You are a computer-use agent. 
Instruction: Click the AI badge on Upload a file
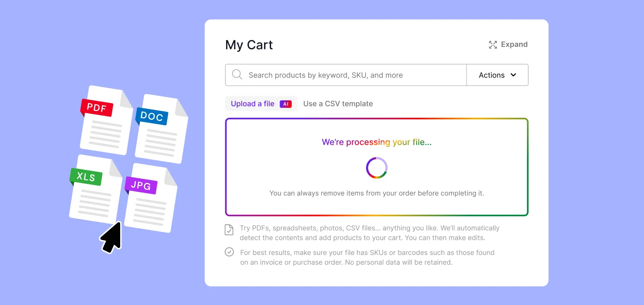coord(286,104)
